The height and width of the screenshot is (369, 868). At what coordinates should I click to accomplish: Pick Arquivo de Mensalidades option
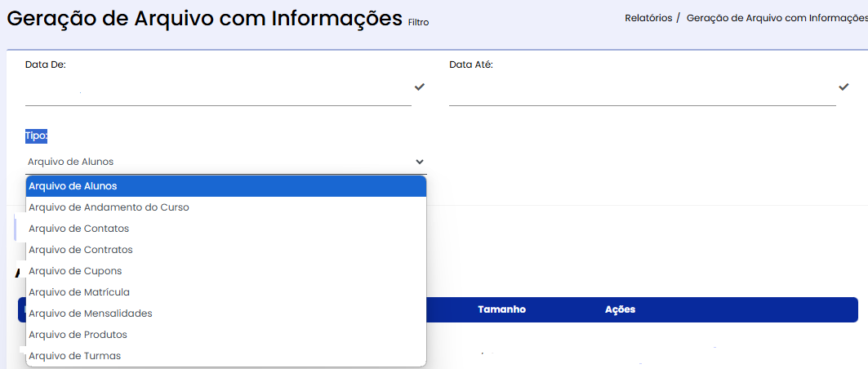226,313
